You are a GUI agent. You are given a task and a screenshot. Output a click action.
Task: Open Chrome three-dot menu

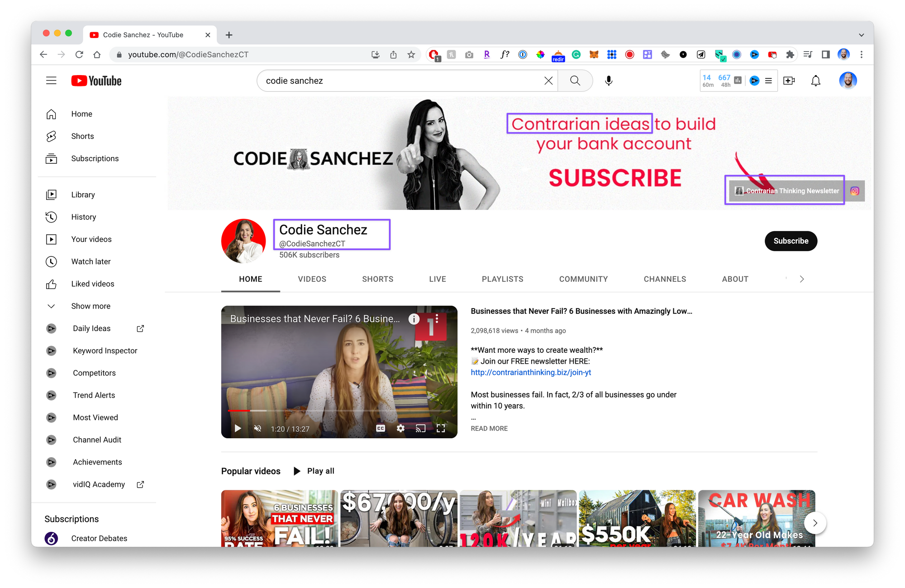[x=862, y=54]
